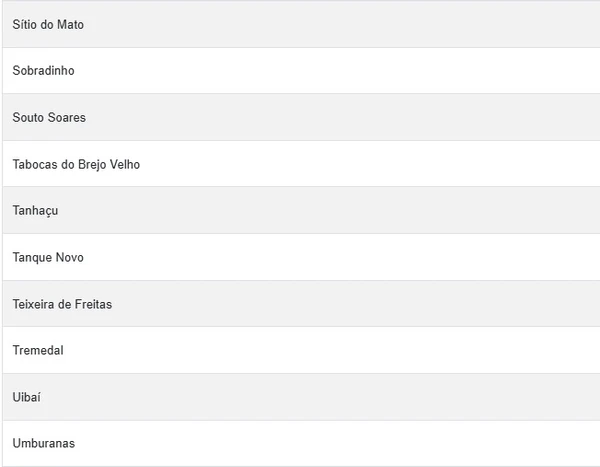600x467 pixels.
Task: Click the Umburanas entry
Action: 43,443
